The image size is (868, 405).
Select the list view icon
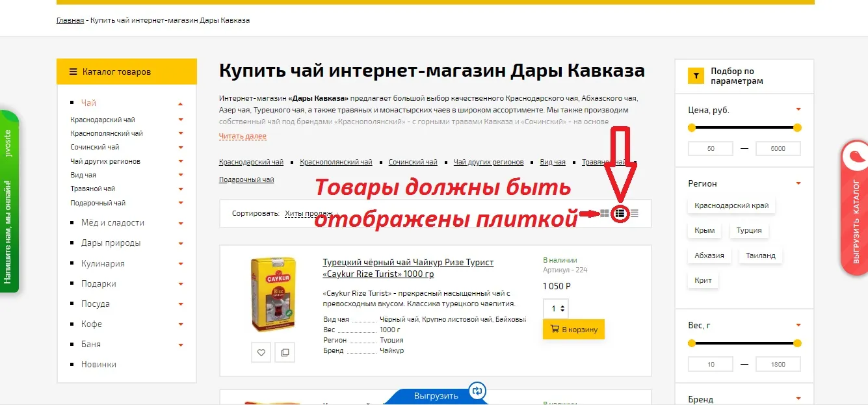[620, 213]
